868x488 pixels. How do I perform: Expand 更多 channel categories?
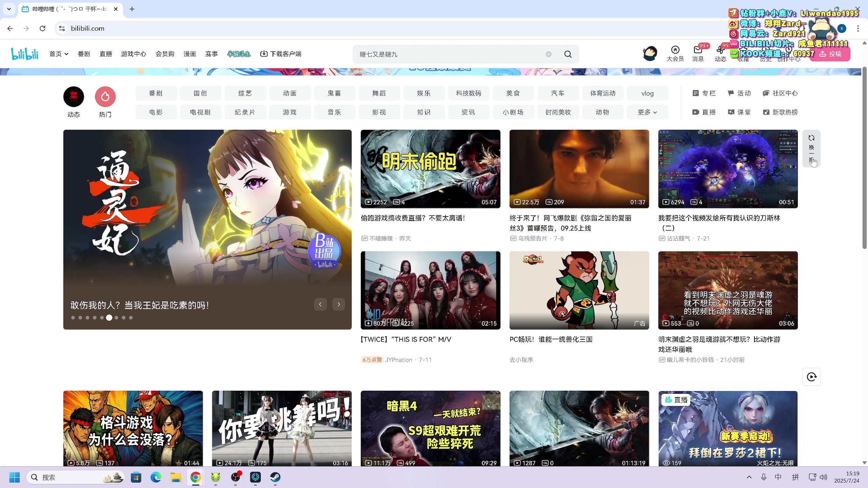tap(647, 112)
